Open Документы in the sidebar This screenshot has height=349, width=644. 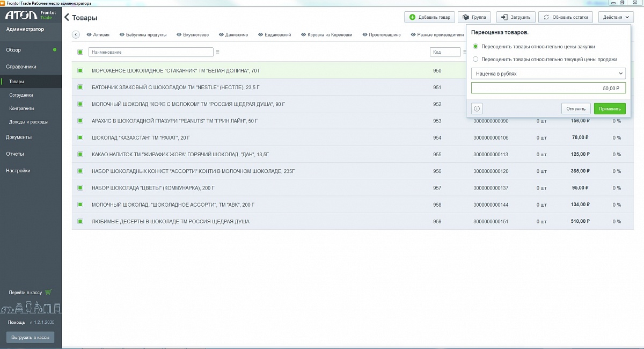(19, 137)
